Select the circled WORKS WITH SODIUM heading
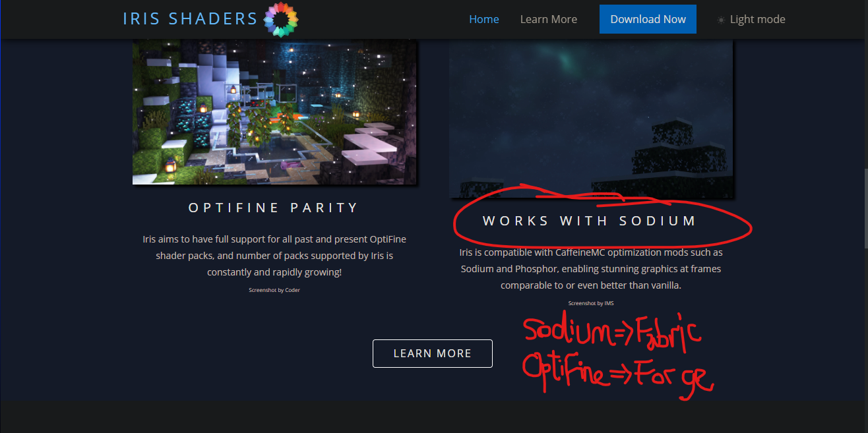 pos(589,221)
